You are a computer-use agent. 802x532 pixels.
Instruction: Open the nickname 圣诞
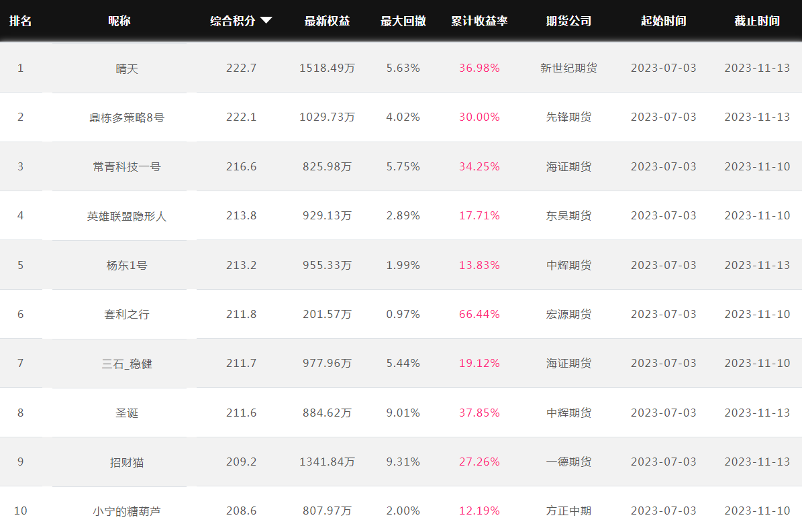point(127,413)
